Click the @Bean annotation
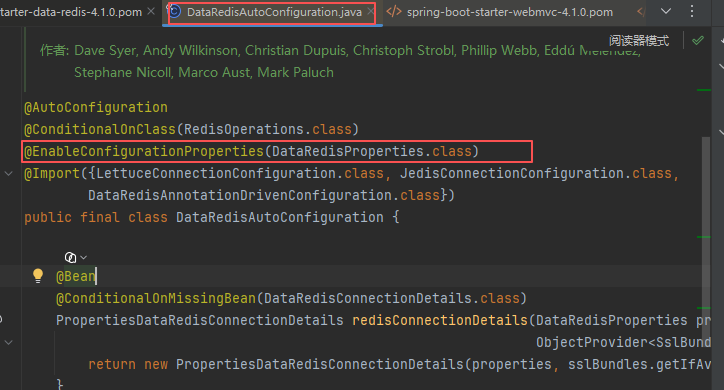This screenshot has height=390, width=724. 76,276
